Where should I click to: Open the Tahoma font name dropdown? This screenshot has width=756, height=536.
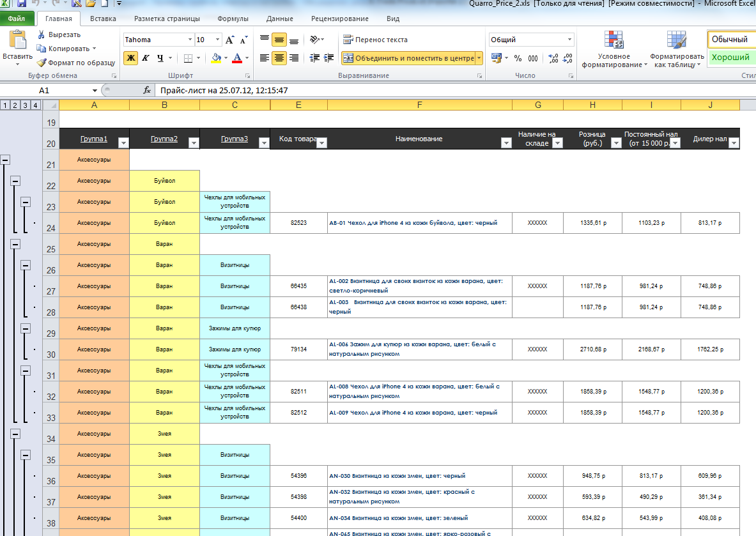tap(190, 40)
